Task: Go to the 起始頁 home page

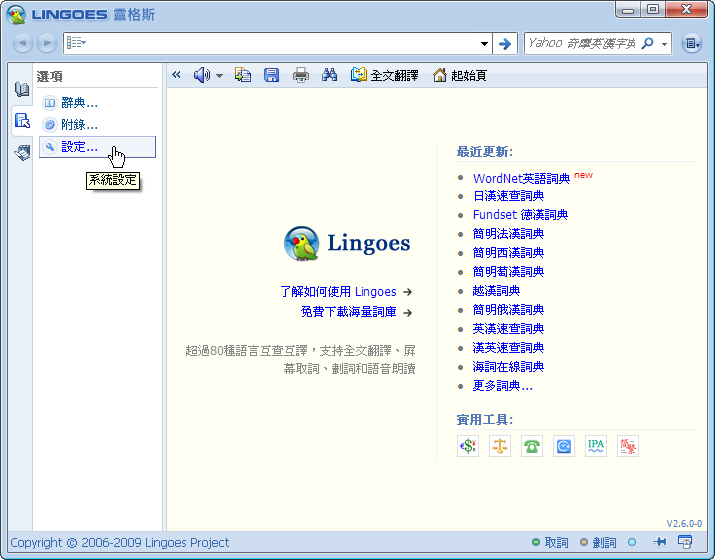Action: click(x=460, y=75)
